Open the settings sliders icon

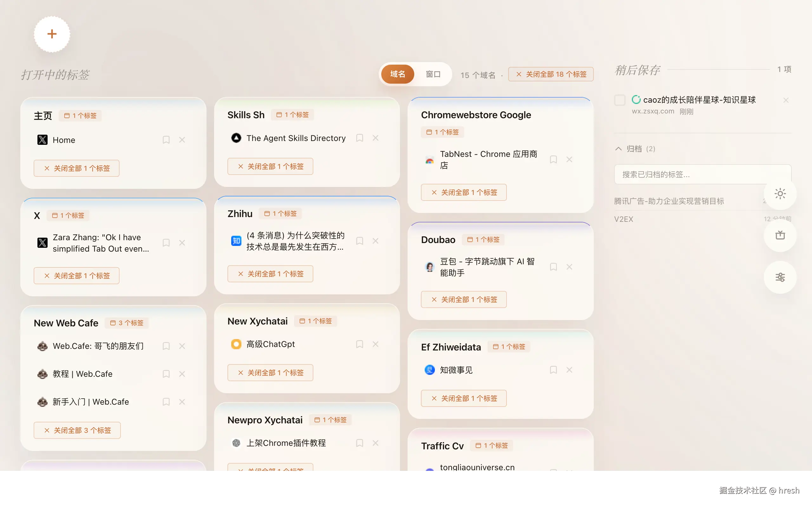pyautogui.click(x=780, y=277)
